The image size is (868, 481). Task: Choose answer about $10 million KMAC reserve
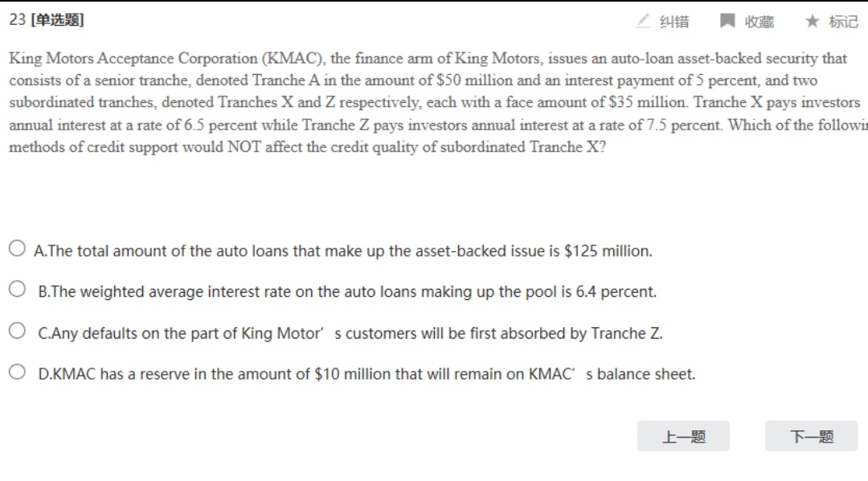[366, 374]
